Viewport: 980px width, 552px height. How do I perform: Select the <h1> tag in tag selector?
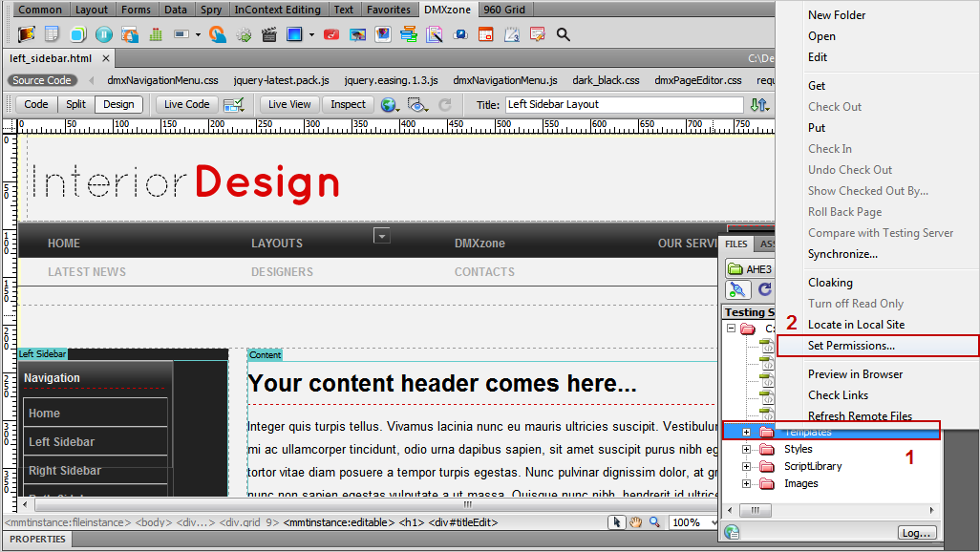(410, 522)
